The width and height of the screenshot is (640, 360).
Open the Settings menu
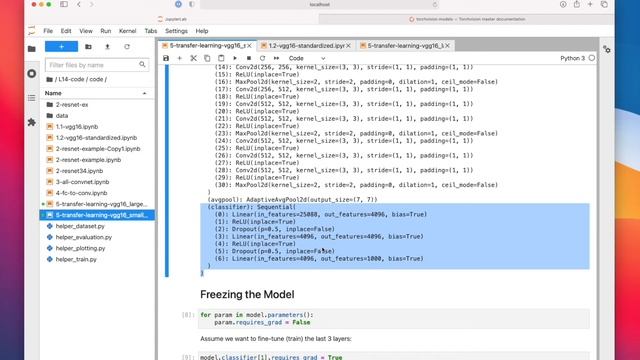(x=176, y=31)
